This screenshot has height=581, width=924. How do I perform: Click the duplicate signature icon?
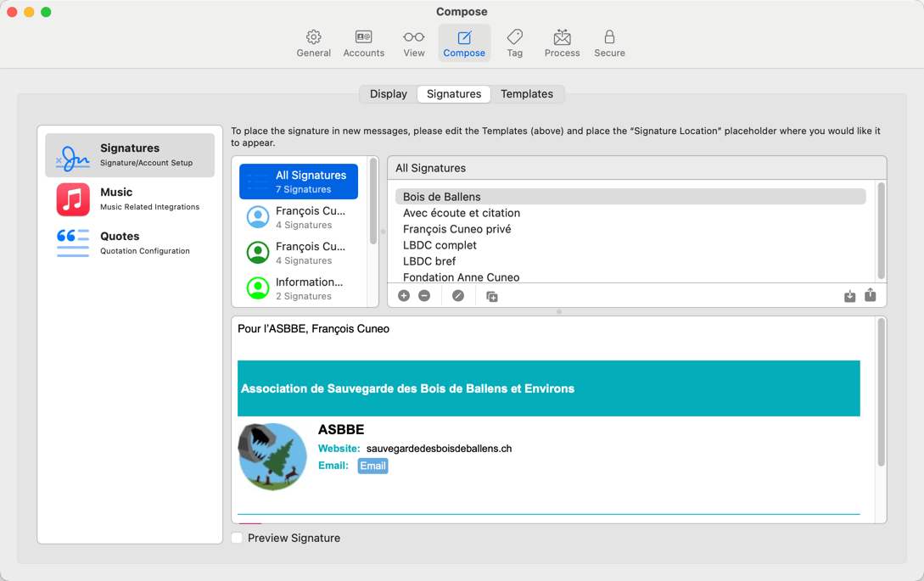[492, 296]
